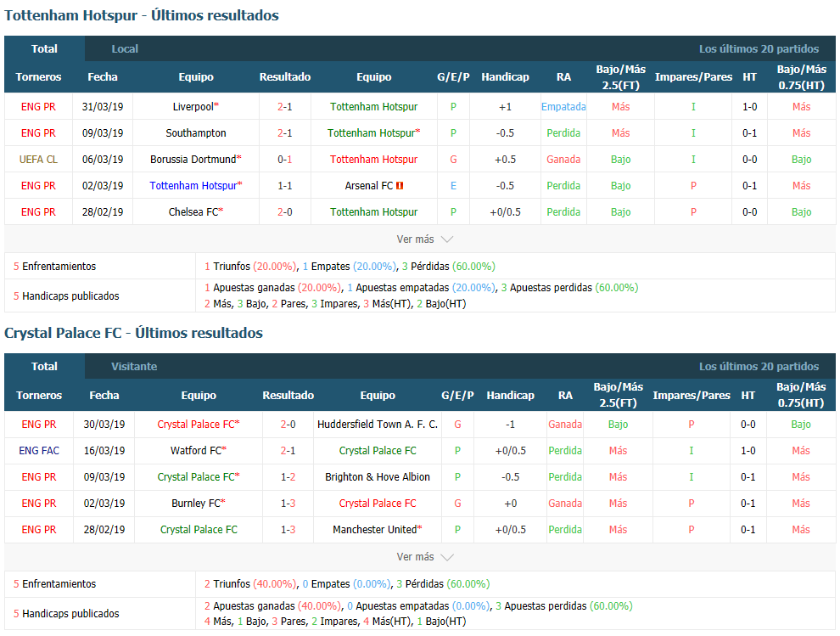Screen dimensions: 840x636
Task: Click 1-0 HT score in Watford row
Action: [x=748, y=450]
